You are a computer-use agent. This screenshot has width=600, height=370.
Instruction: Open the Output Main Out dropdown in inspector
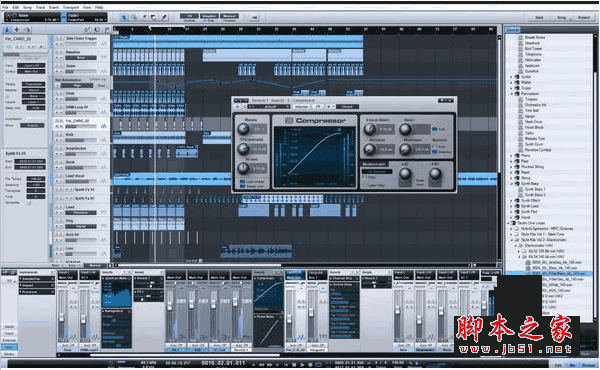point(31,71)
